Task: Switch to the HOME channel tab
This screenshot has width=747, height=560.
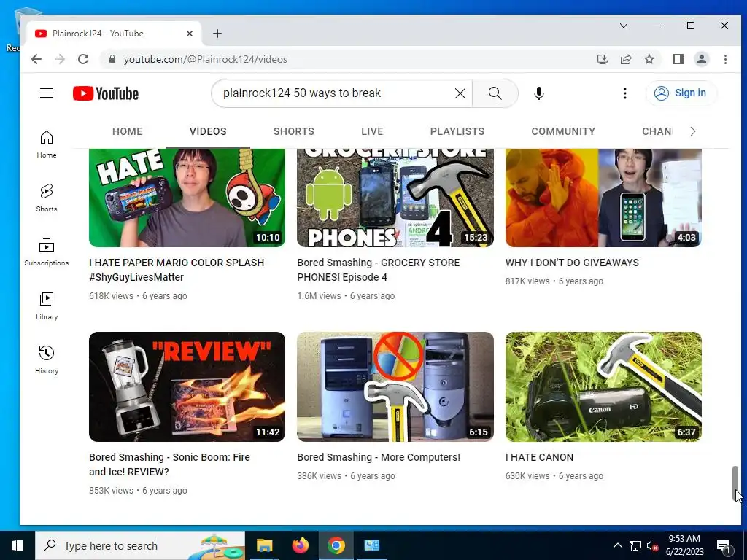Action: (x=127, y=131)
